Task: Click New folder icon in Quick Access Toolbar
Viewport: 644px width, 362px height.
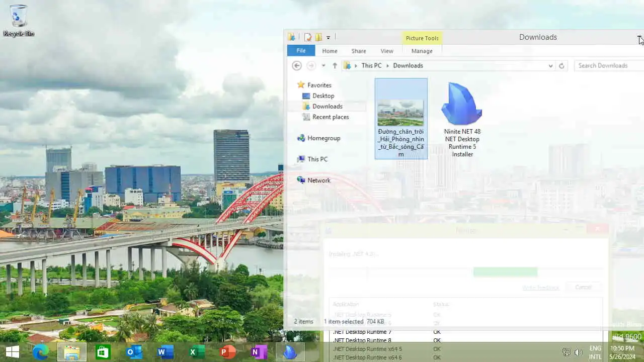Action: point(318,37)
